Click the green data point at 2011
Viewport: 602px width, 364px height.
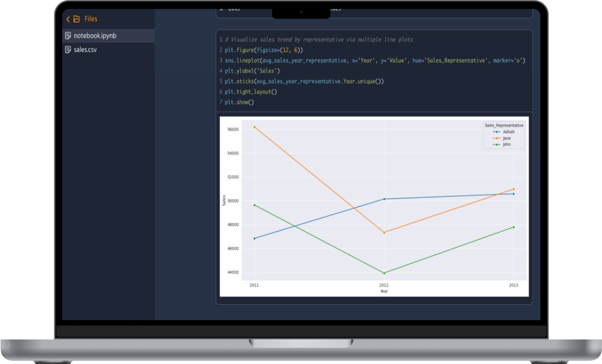click(254, 205)
